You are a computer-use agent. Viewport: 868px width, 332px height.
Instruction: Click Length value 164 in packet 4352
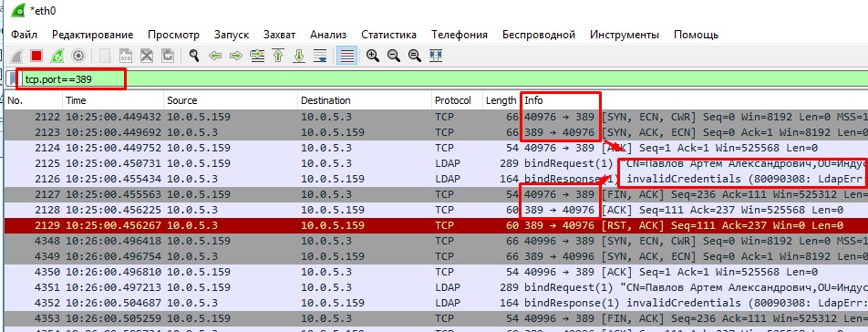click(x=509, y=303)
